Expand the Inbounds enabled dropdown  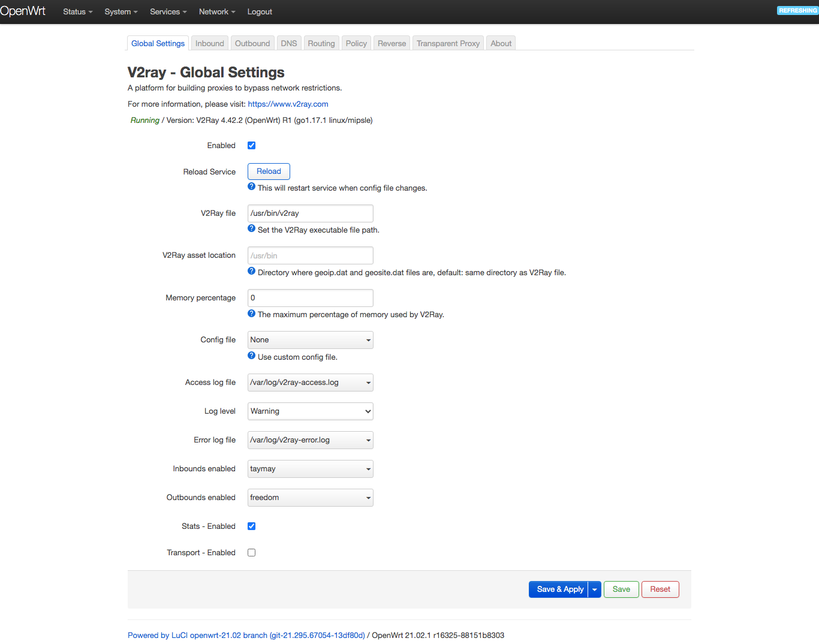(311, 469)
